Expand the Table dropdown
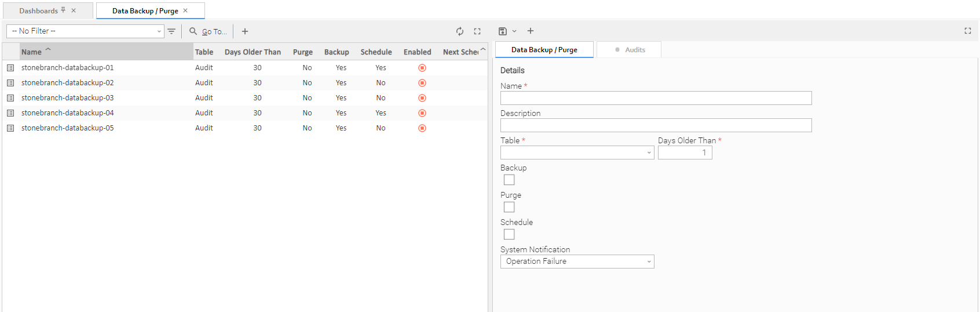The height and width of the screenshot is (312, 980). [577, 153]
